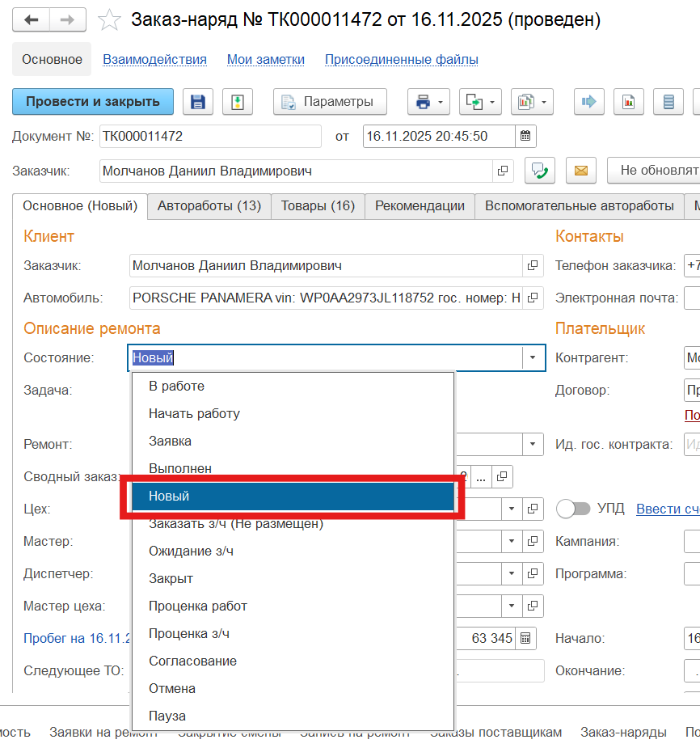Click the back navigation arrow
The width and height of the screenshot is (700, 748).
point(32,20)
